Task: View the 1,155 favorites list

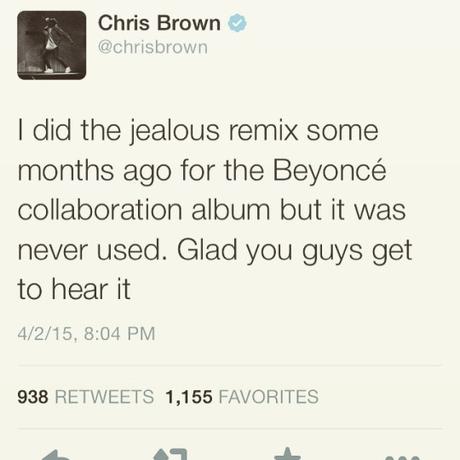Action: click(x=242, y=397)
